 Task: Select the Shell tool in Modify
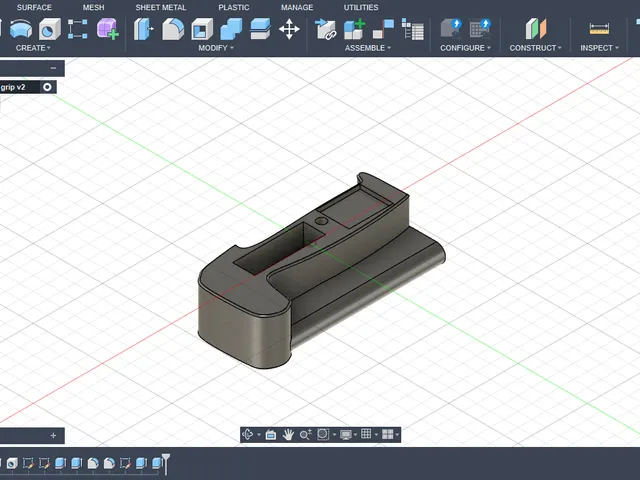[x=202, y=29]
